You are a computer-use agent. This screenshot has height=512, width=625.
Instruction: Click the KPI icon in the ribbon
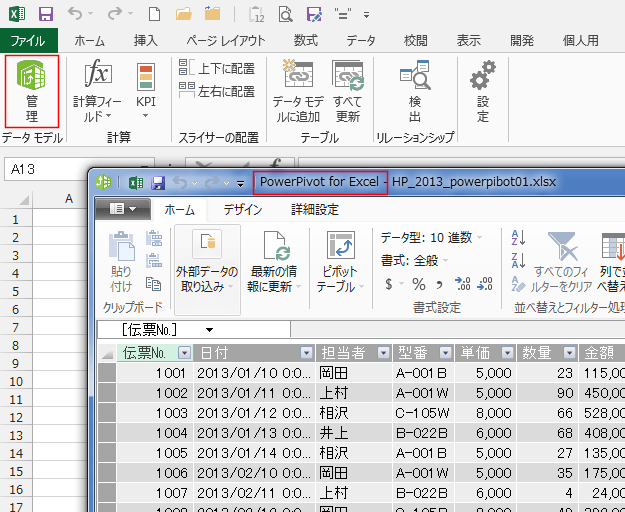pyautogui.click(x=146, y=92)
